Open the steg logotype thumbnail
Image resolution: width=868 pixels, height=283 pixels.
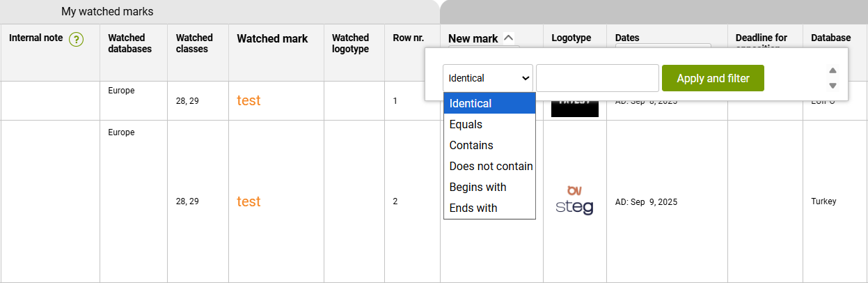click(x=574, y=201)
